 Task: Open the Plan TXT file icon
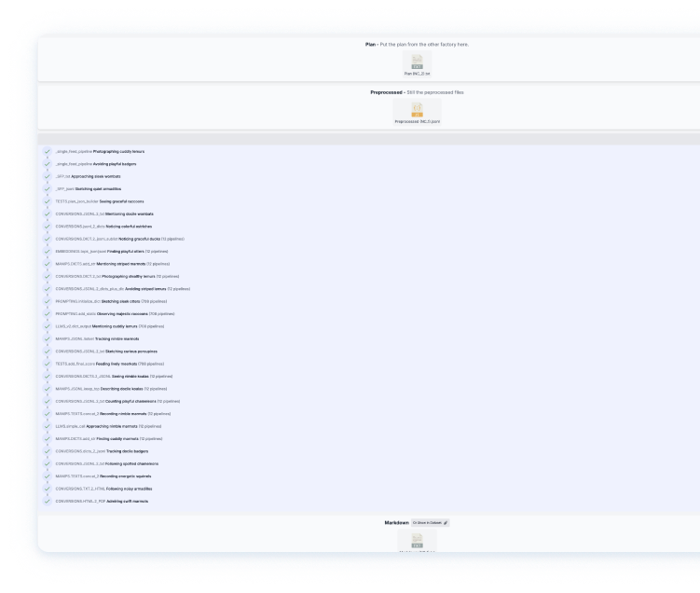tap(417, 62)
